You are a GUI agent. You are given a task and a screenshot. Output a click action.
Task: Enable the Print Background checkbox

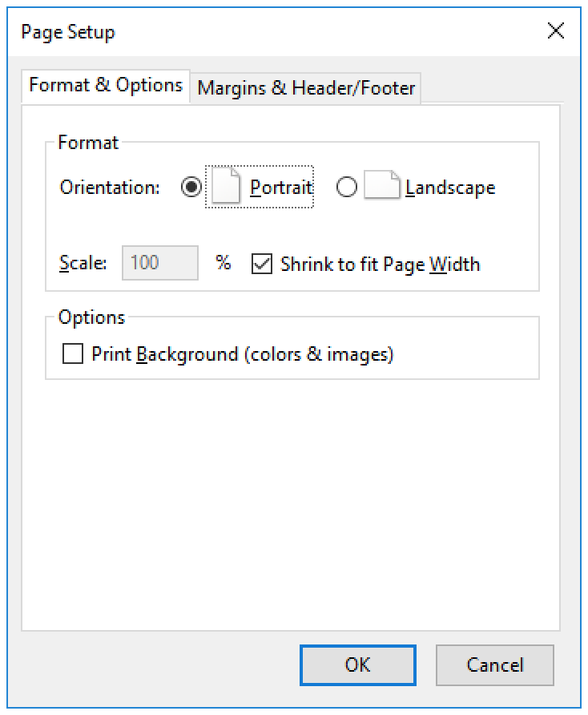tap(73, 353)
